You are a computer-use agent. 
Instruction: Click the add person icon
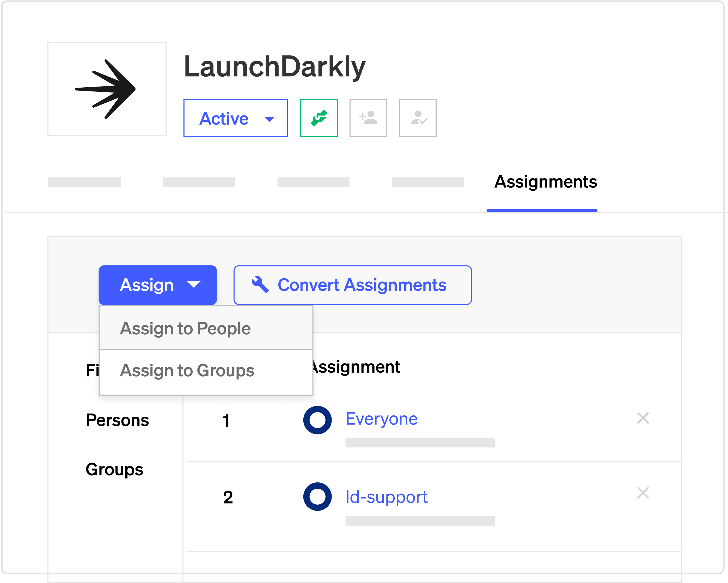pyautogui.click(x=368, y=118)
